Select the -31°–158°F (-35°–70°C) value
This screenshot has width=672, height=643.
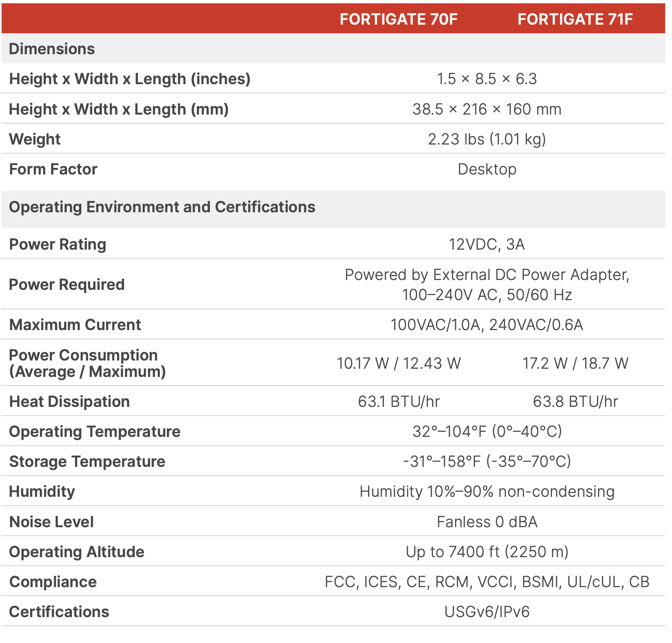click(487, 462)
